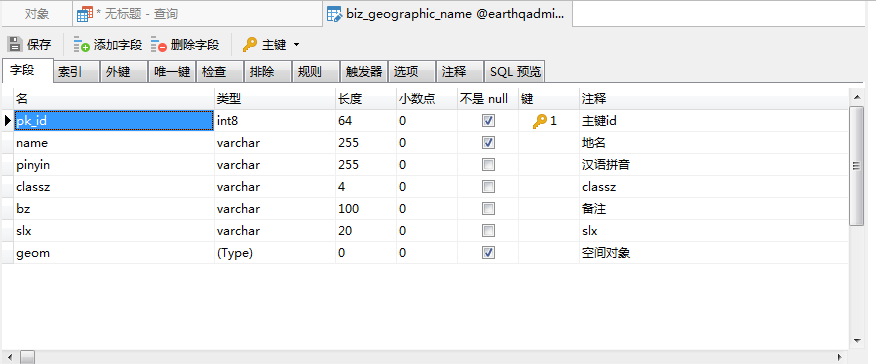The image size is (876, 364).
Task: Open the dropdown arrow next to 主键
Action: [x=296, y=45]
